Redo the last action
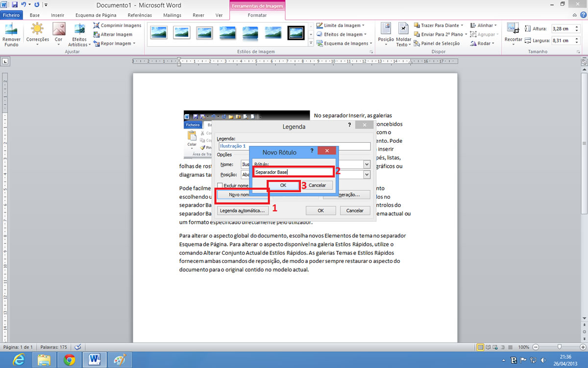Screen dimensions: 588x368 tap(37, 5)
